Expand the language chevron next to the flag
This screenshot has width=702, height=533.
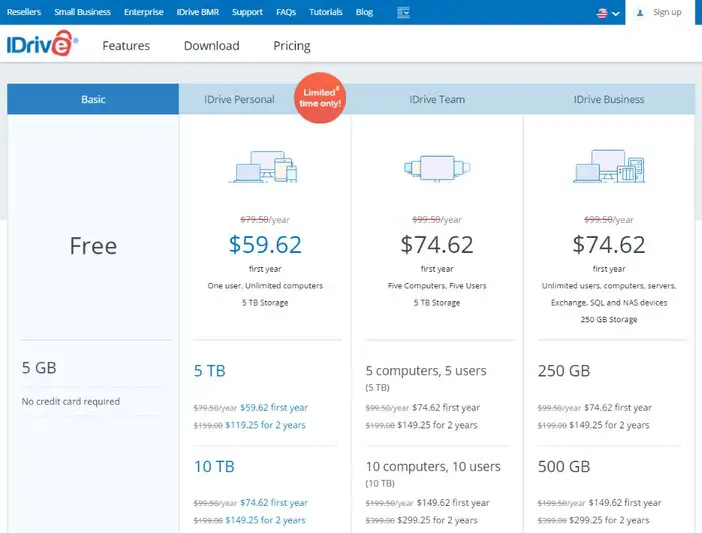[x=616, y=13]
